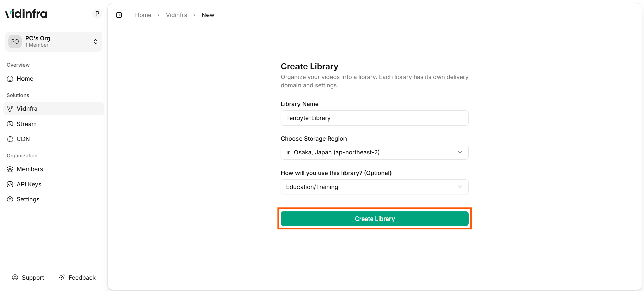644x291 pixels.
Task: Click the Stream icon
Action: [x=10, y=124]
